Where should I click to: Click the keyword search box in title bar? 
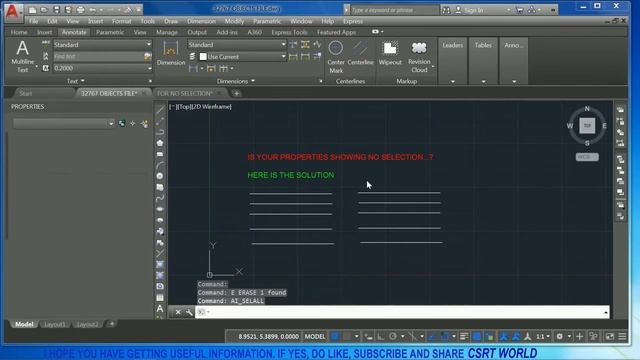click(x=394, y=10)
